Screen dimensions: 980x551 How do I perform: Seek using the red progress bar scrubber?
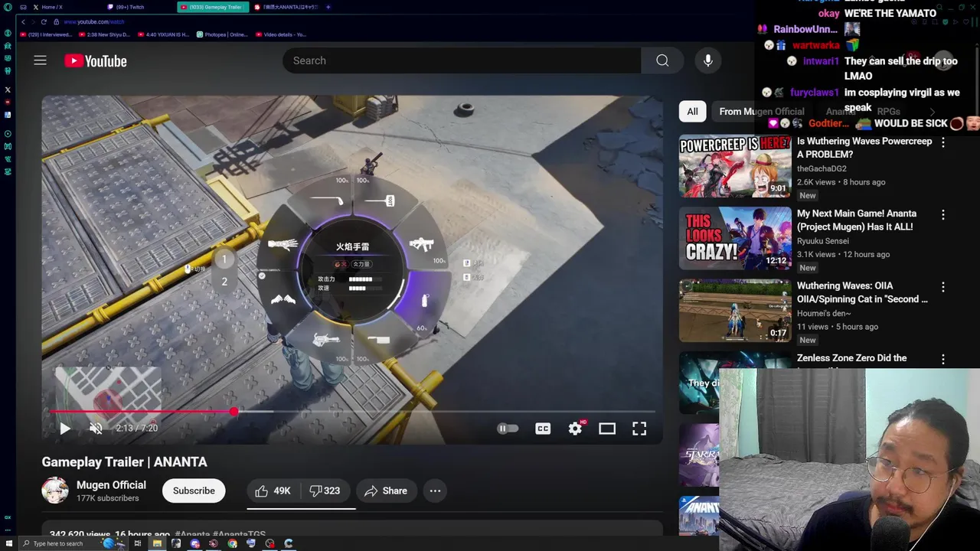pos(234,412)
